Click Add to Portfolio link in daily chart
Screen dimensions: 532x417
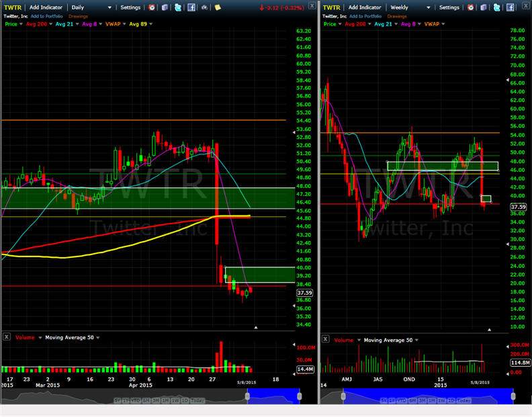point(46,16)
